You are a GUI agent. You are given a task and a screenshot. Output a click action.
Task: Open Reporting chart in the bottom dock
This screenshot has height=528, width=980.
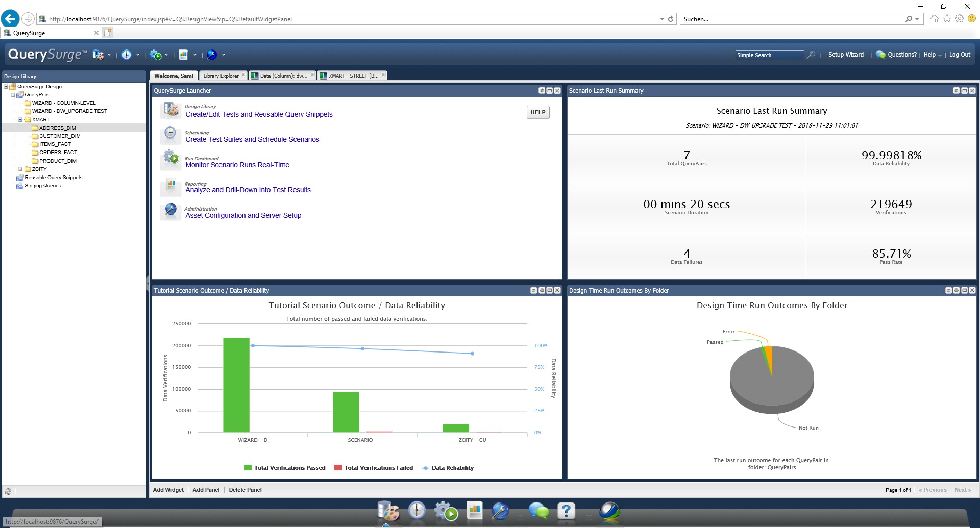pos(475,510)
